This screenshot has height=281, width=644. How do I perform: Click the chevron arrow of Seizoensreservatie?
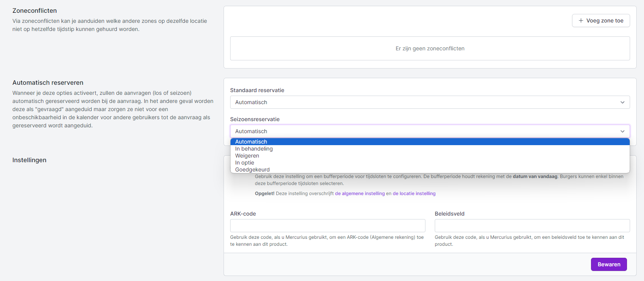(622, 131)
